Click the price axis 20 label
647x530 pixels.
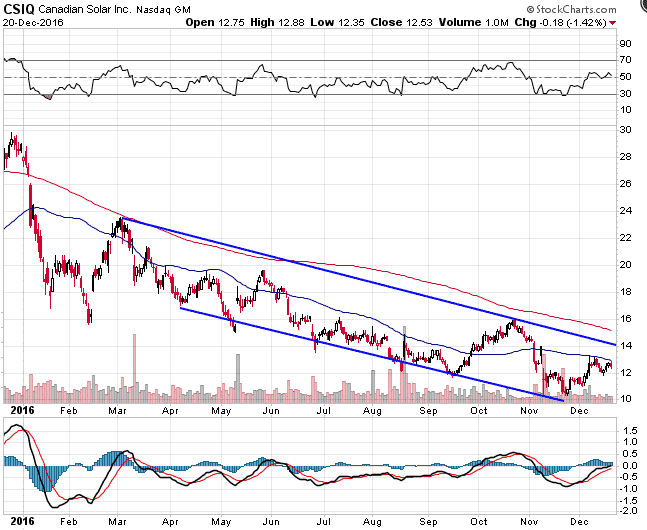[x=626, y=265]
